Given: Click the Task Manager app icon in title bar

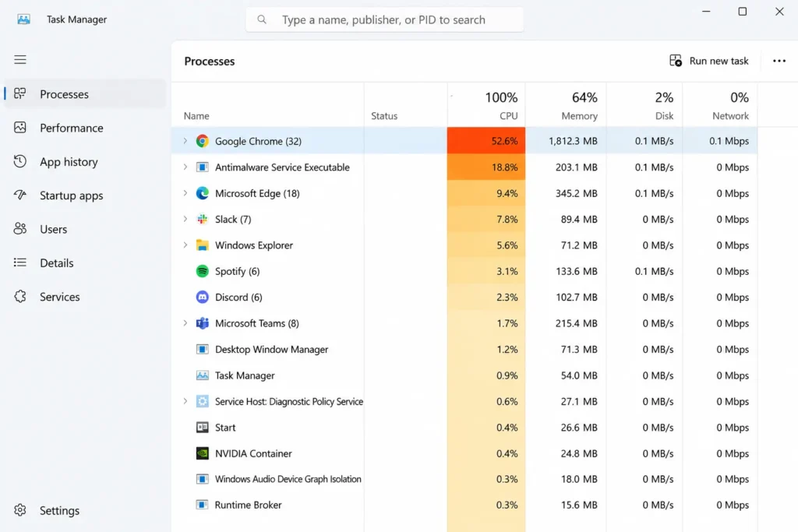Looking at the screenshot, I should tap(23, 19).
